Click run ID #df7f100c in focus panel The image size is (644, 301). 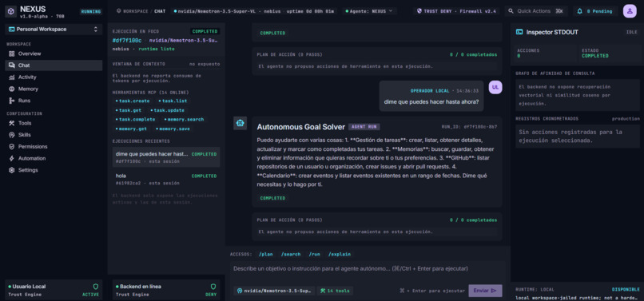pyautogui.click(x=127, y=40)
